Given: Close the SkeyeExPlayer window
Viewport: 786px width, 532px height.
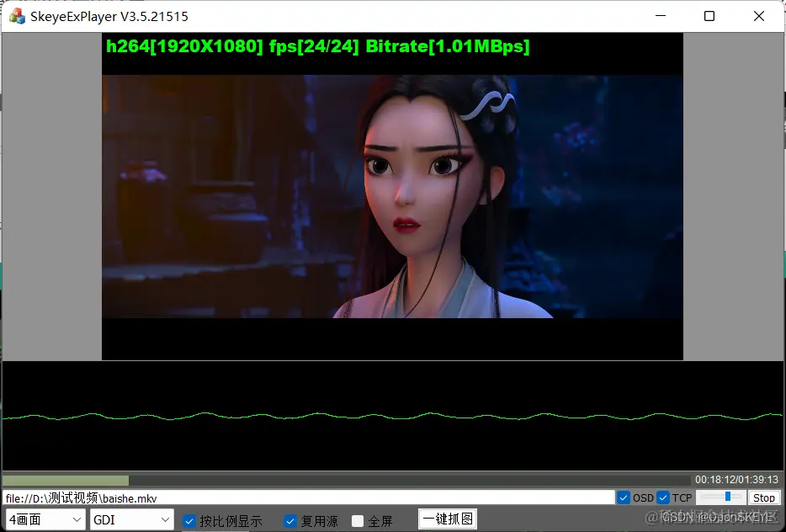Looking at the screenshot, I should click(759, 16).
